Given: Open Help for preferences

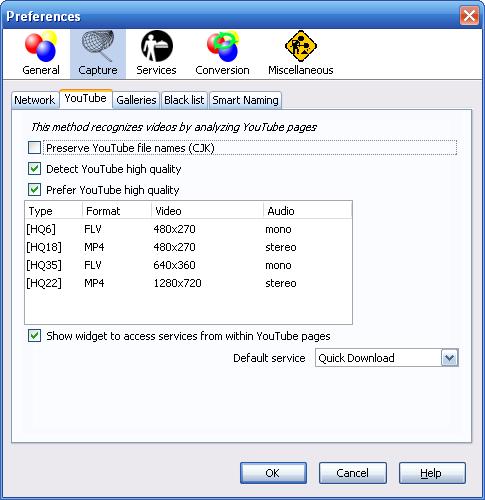Looking at the screenshot, I should tap(432, 473).
